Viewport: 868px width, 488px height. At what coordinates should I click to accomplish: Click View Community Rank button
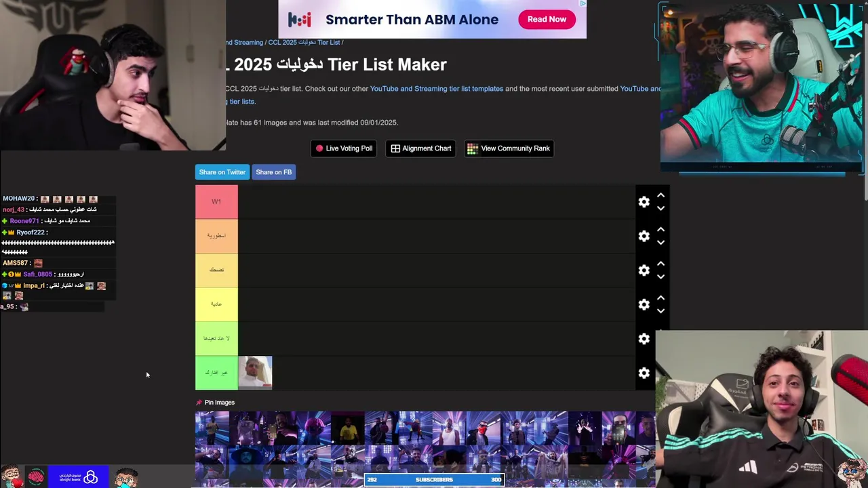[x=509, y=148]
